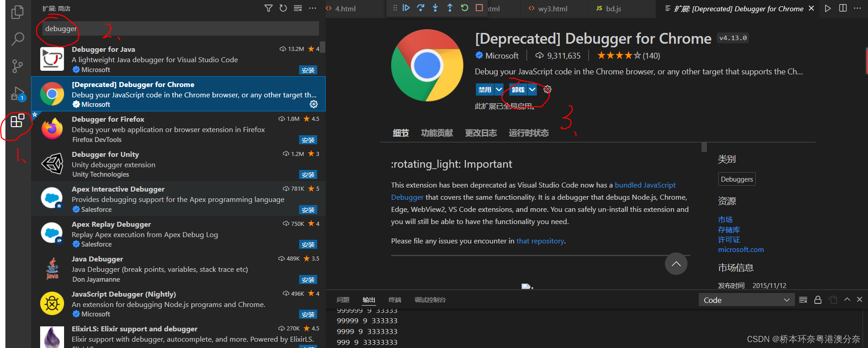The width and height of the screenshot is (868, 348).
Task: Switch to the 调试控制台 debug console tab
Action: click(x=430, y=300)
